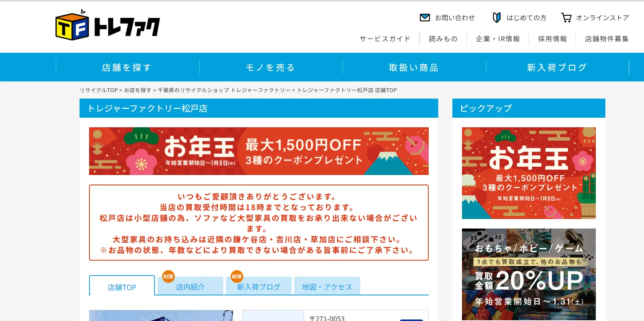Screen dimensions: 644x321
Task: Open the 店舗物件募集 link
Action: click(x=607, y=39)
